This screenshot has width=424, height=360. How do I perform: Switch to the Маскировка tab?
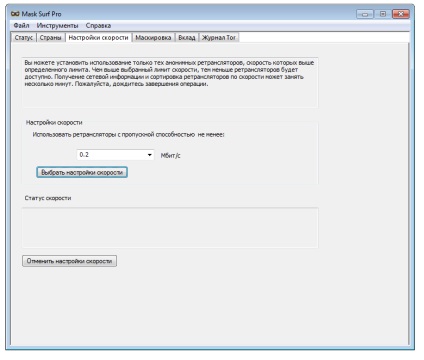click(153, 38)
